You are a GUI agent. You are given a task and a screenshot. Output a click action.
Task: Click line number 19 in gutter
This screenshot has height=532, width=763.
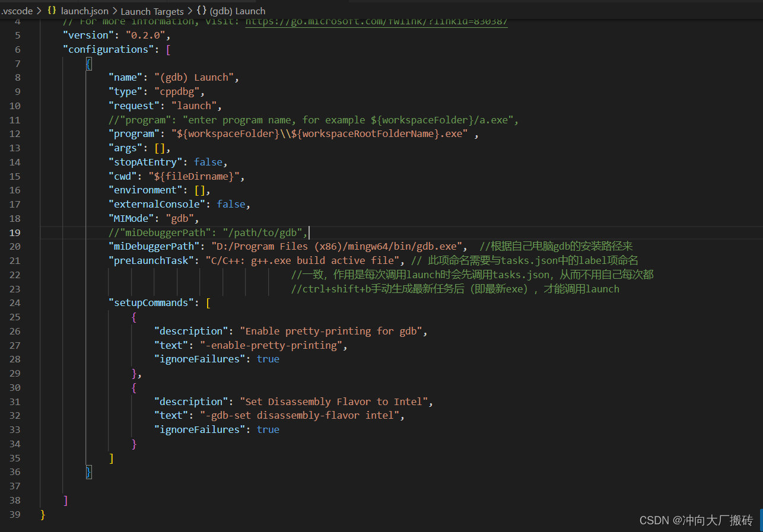(14, 232)
